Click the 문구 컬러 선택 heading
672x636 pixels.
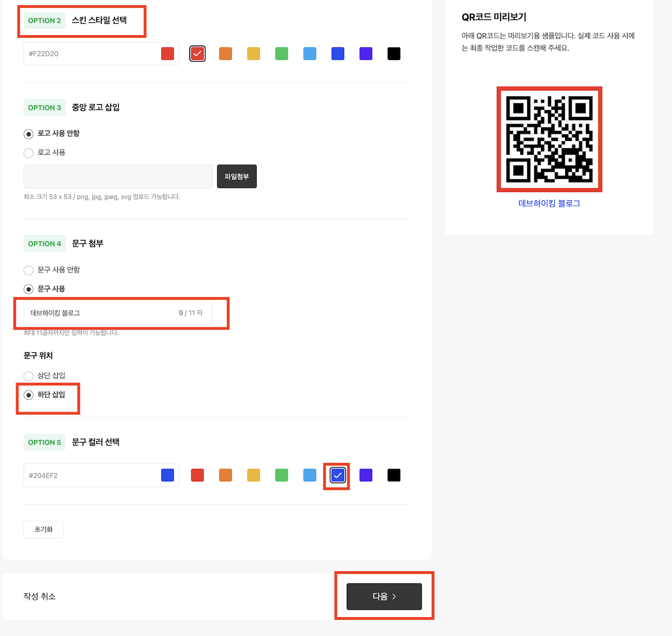pos(96,442)
